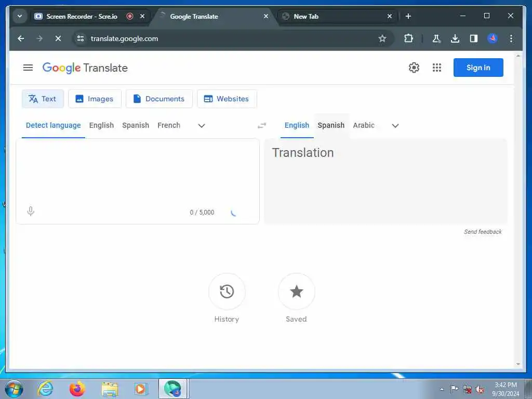The width and height of the screenshot is (532, 399).
Task: Open translation History
Action: pos(227,291)
